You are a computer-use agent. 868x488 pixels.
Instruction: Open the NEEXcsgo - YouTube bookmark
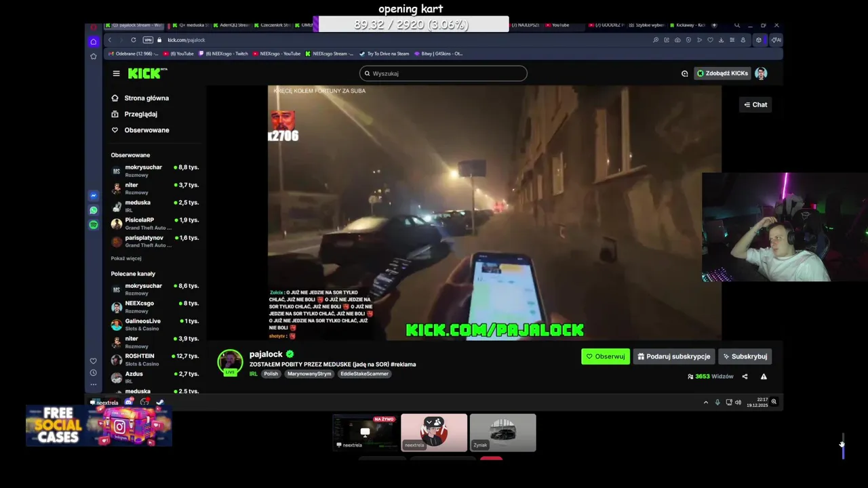point(277,54)
